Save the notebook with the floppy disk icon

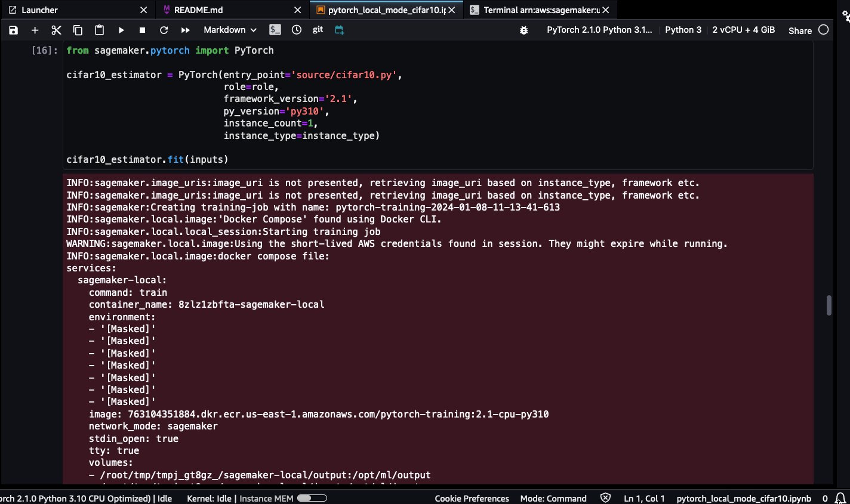pyautogui.click(x=13, y=30)
